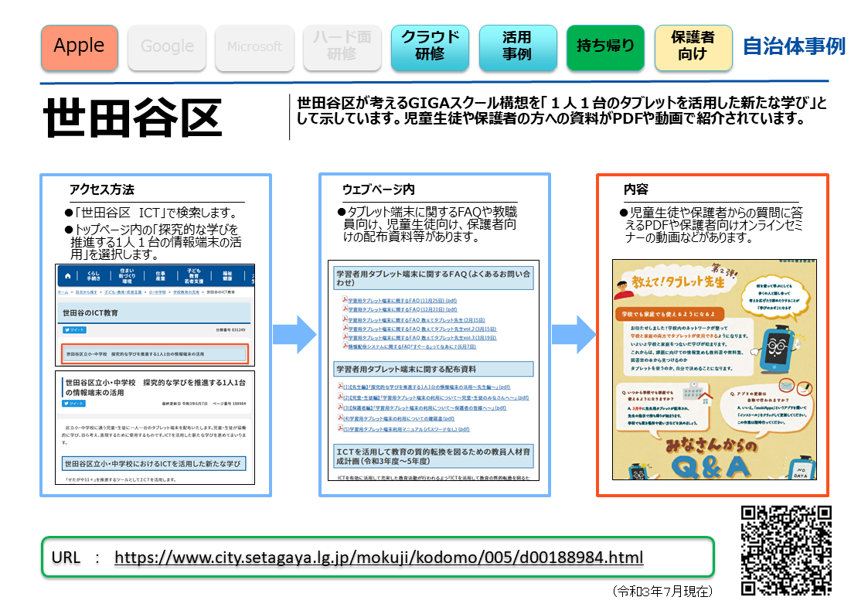Viewport: 868px width, 614px height.
Task: Open 教えてタブレット先生vol.2 (3月15日) link
Action: tap(422, 329)
